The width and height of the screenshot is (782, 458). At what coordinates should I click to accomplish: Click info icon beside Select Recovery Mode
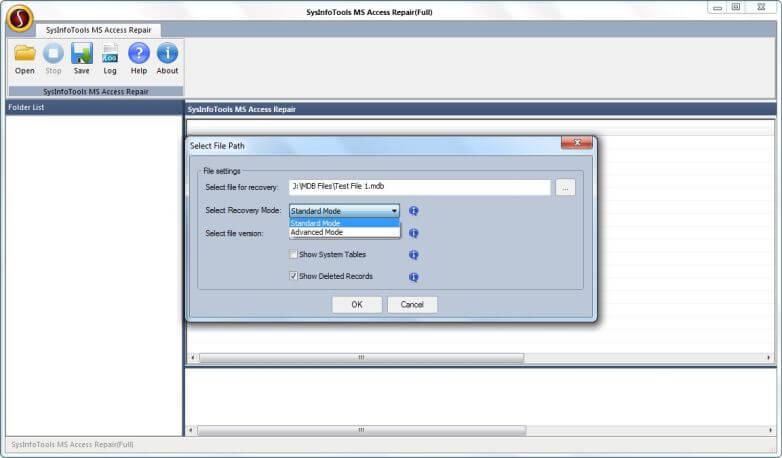pyautogui.click(x=414, y=211)
